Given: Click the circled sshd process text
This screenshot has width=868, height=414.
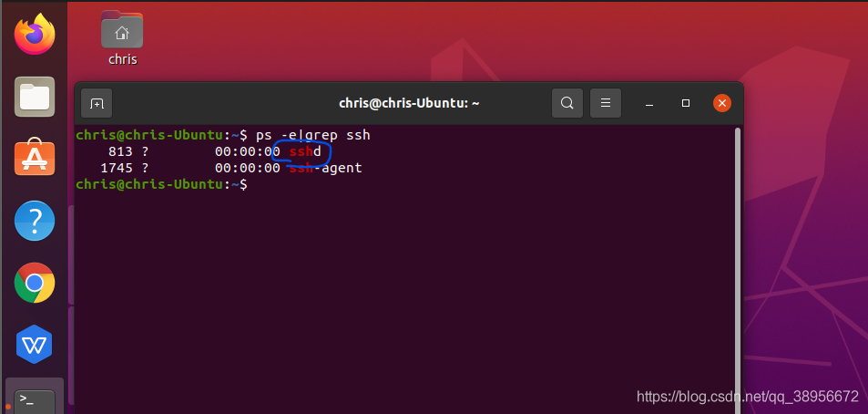Looking at the screenshot, I should [x=305, y=151].
